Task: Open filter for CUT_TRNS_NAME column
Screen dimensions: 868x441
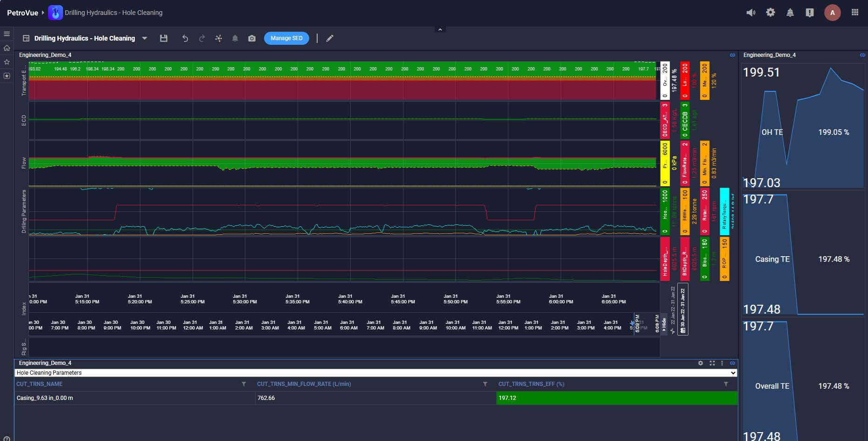Action: point(243,384)
